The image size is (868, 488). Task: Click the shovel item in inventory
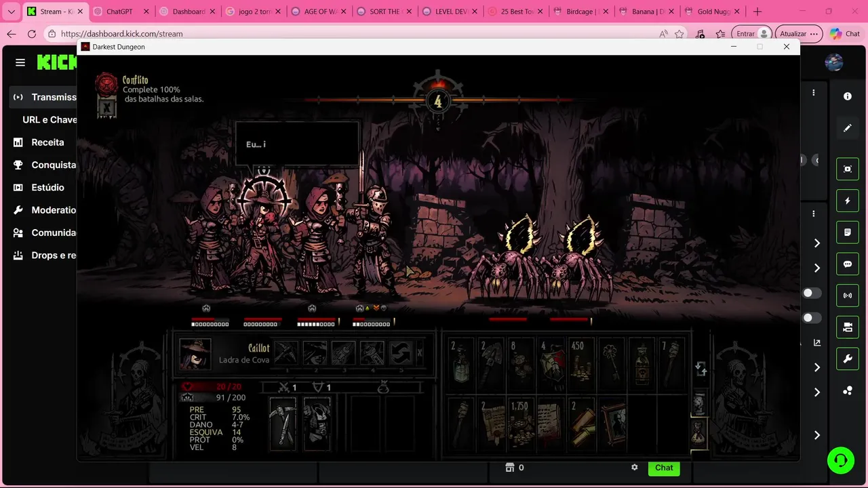tap(492, 365)
